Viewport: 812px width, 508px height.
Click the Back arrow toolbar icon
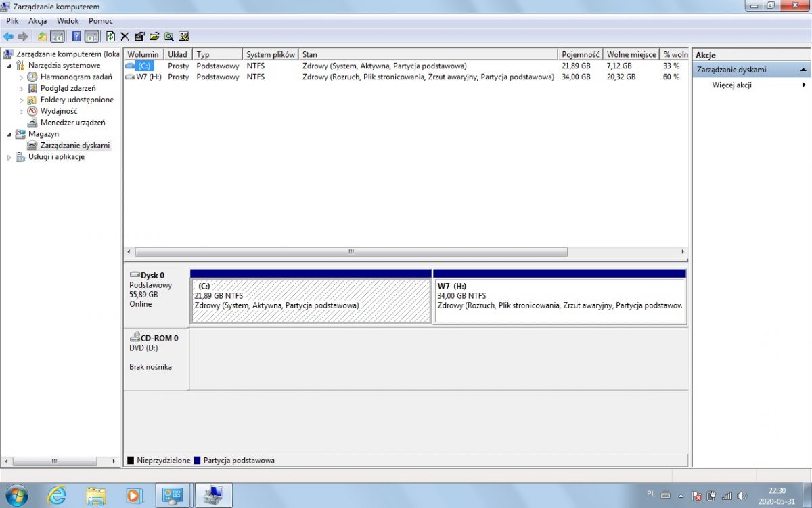tap(8, 37)
